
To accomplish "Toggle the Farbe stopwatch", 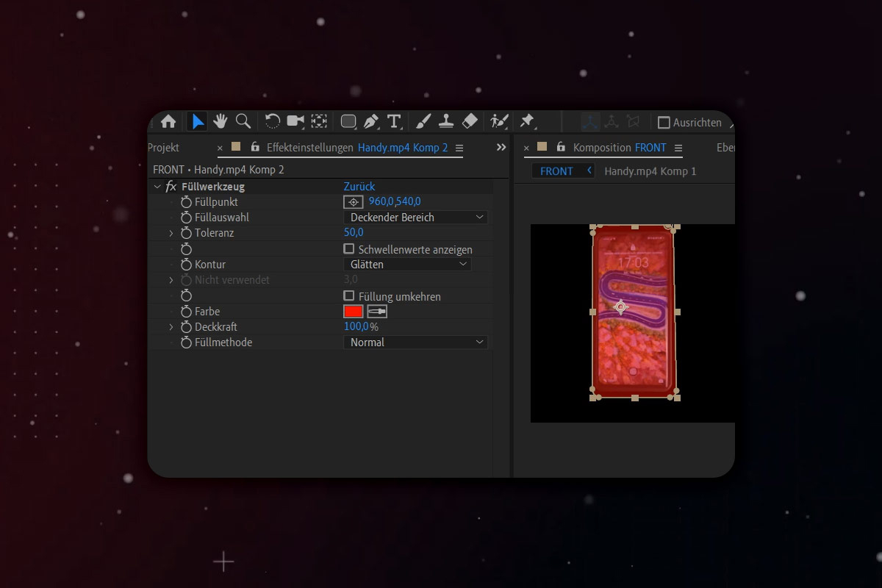I will pyautogui.click(x=186, y=312).
